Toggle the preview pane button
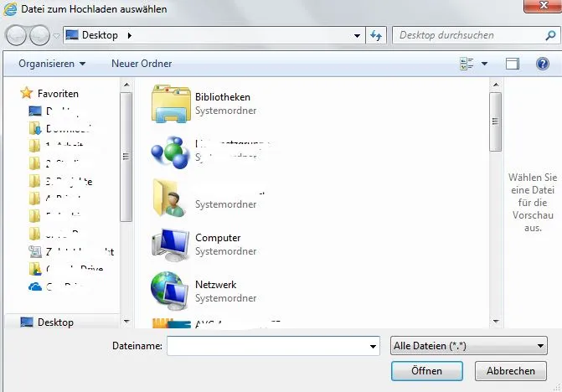The width and height of the screenshot is (562, 392). (513, 64)
